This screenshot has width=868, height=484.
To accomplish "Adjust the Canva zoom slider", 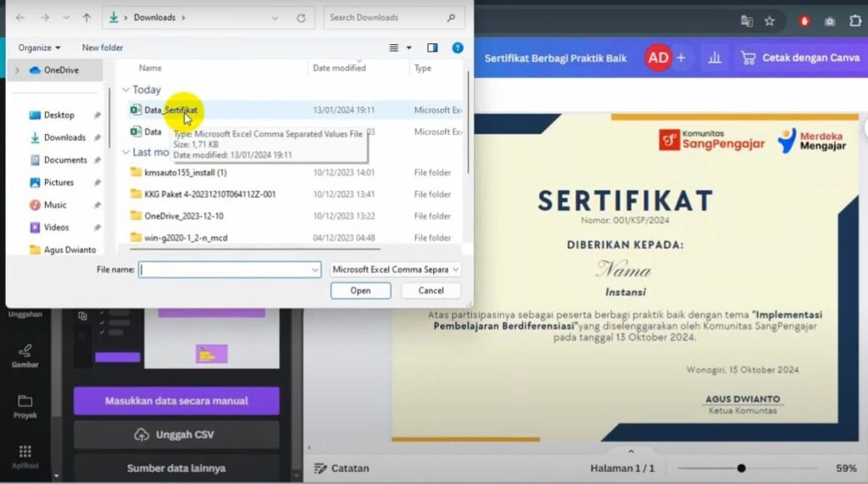I will pos(741,469).
